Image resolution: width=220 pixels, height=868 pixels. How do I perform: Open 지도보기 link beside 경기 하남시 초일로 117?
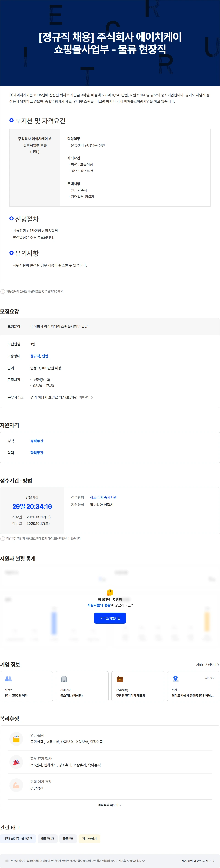(84, 398)
